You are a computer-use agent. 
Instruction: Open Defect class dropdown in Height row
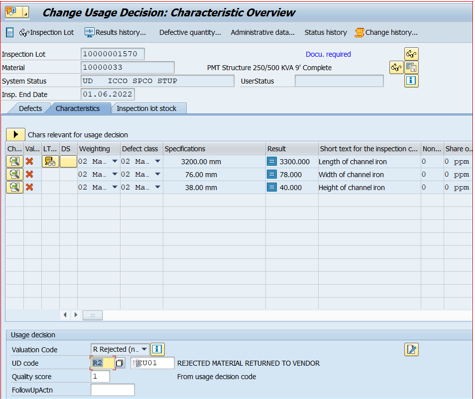click(158, 187)
